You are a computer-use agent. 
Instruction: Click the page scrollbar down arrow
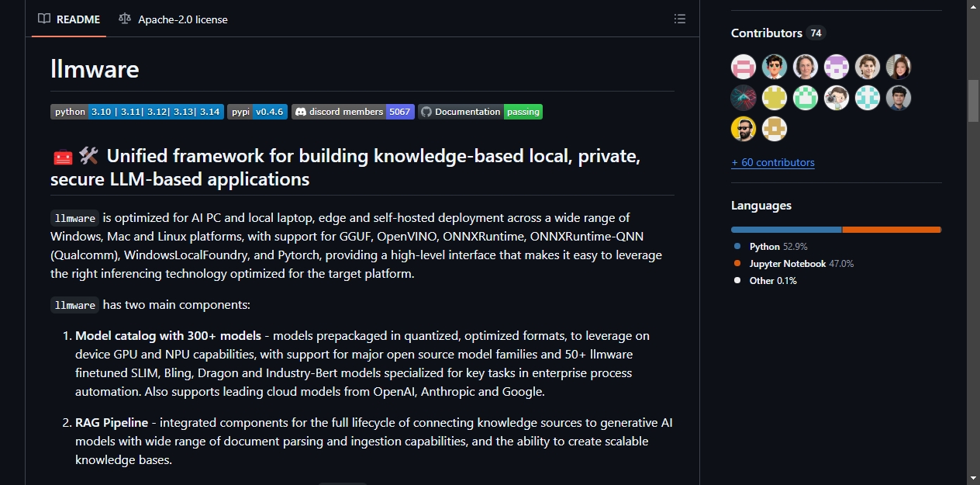[973, 478]
